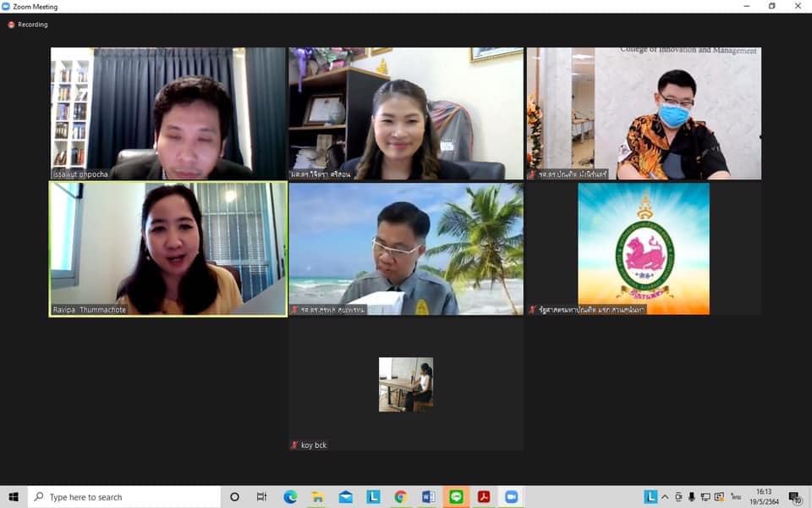Select Ravipa Thummachote's video tile
Screen dimensions: 812x508
click(x=168, y=248)
